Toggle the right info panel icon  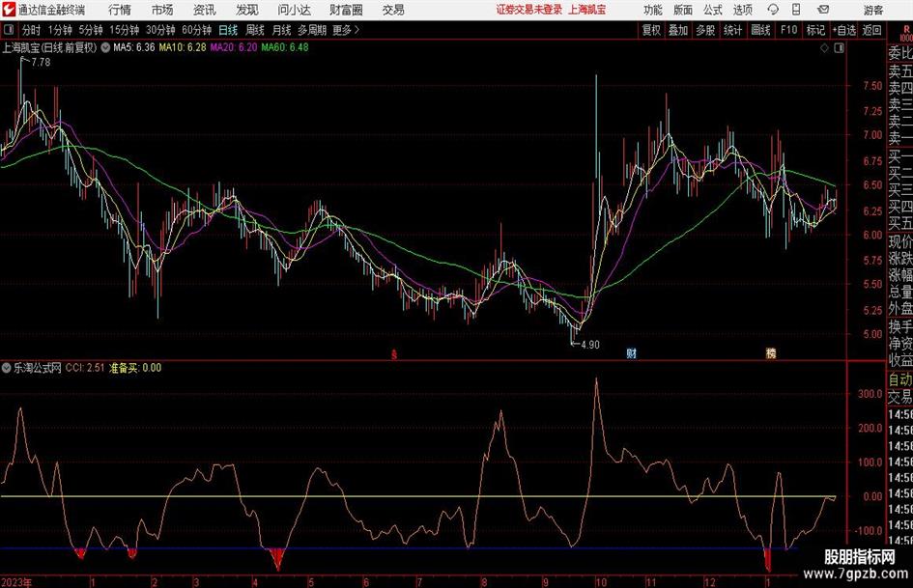point(839,48)
